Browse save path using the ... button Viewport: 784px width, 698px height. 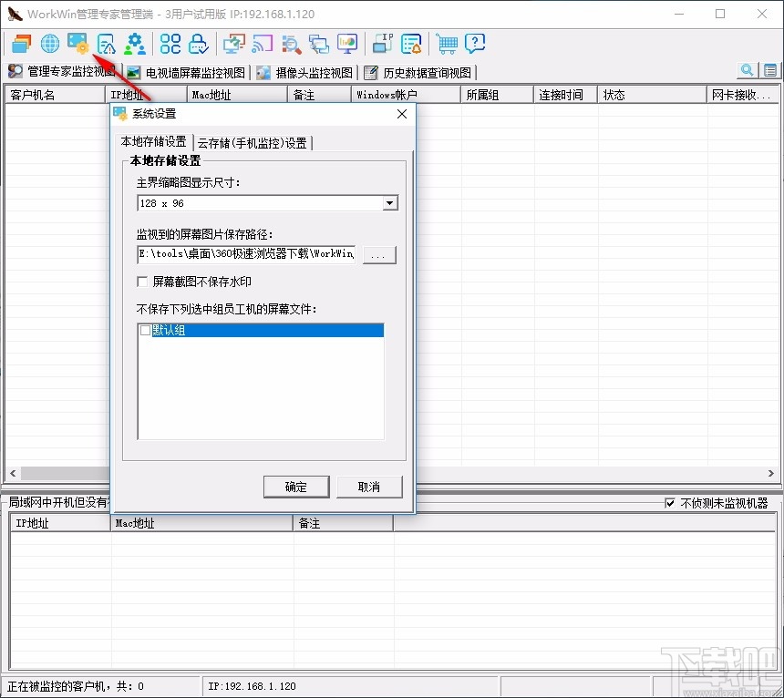click(379, 254)
